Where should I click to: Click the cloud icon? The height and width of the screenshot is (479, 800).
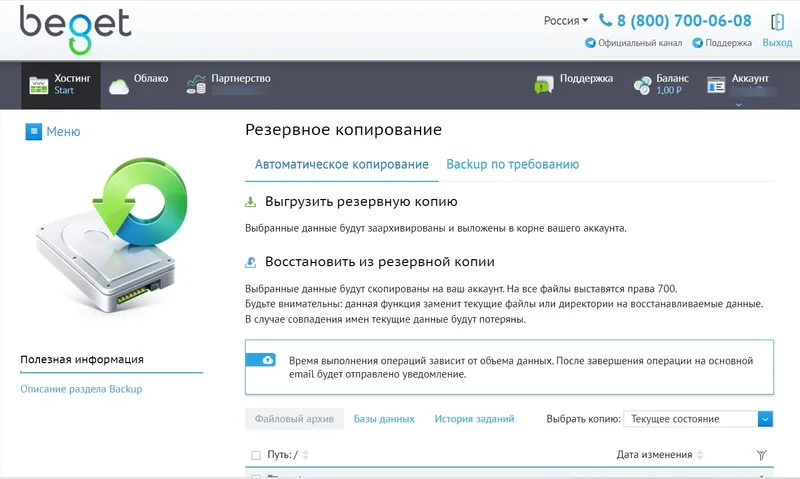pyautogui.click(x=118, y=87)
